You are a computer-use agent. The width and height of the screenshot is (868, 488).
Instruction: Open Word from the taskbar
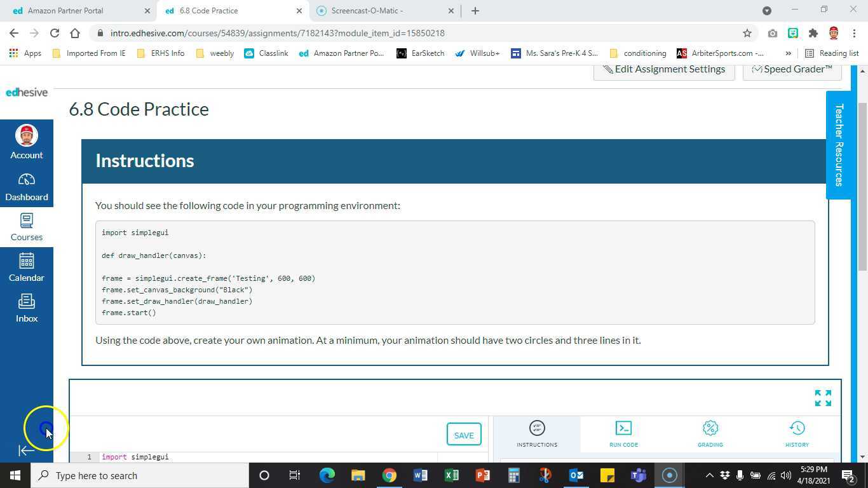click(x=420, y=475)
